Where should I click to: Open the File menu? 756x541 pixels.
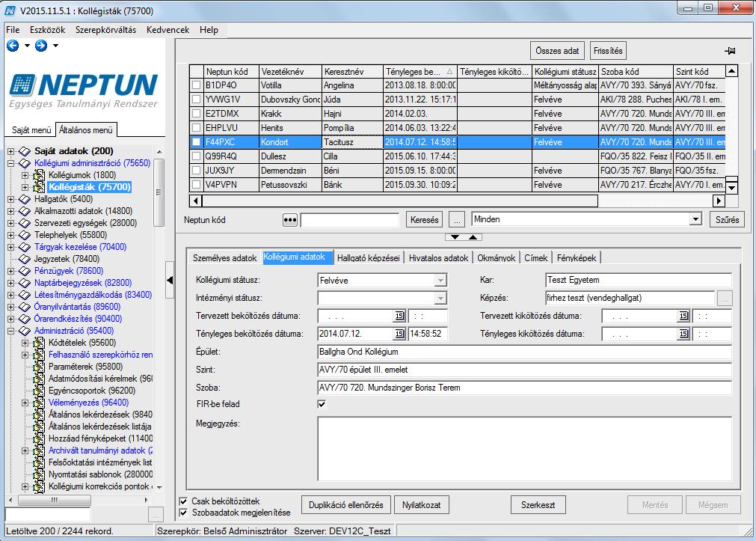pyautogui.click(x=13, y=30)
